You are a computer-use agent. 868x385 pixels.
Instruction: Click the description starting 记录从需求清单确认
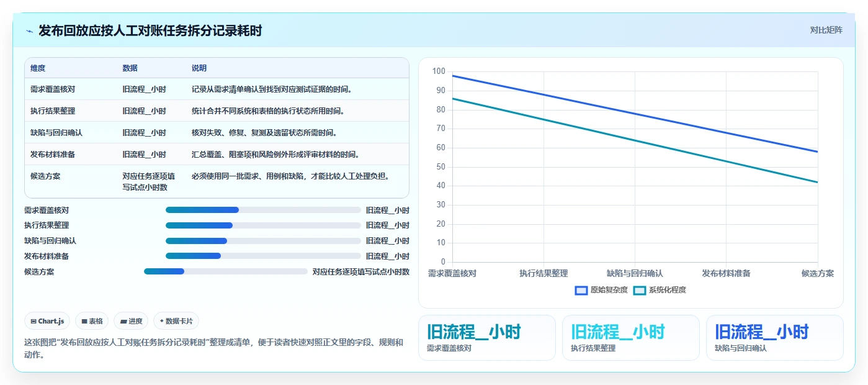click(272, 89)
